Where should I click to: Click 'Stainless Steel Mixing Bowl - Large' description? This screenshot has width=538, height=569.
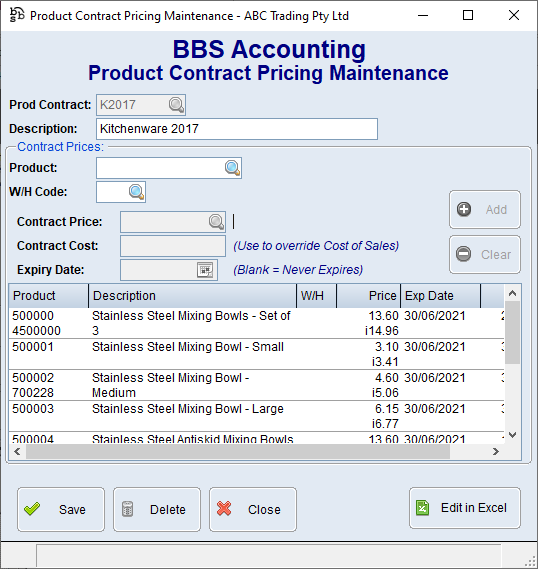[188, 409]
